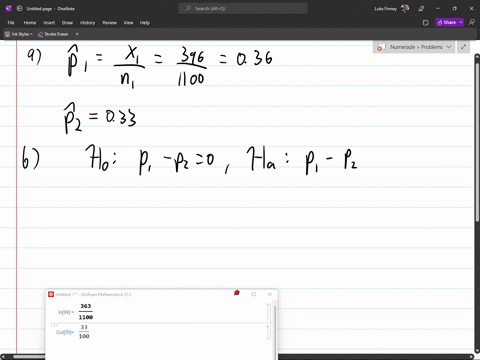Click the Mathematica window title text
Screen dimensions: 480x360
click(x=93, y=294)
